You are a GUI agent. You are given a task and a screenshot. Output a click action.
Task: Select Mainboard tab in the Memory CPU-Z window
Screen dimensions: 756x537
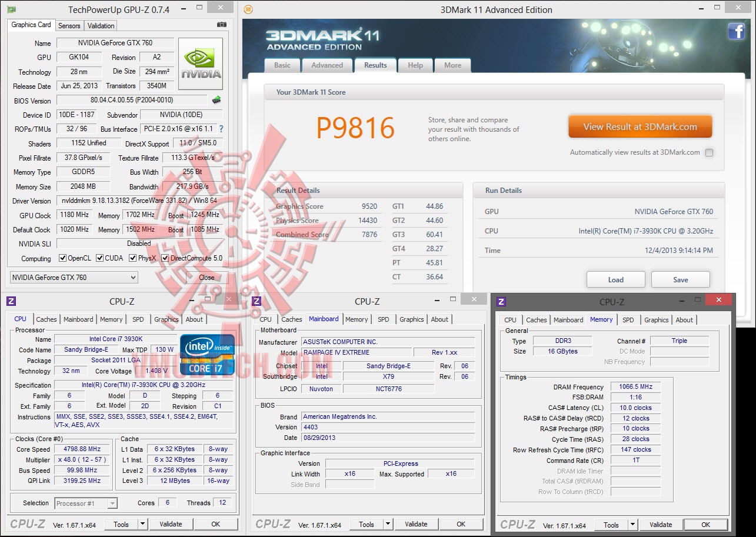coord(568,320)
